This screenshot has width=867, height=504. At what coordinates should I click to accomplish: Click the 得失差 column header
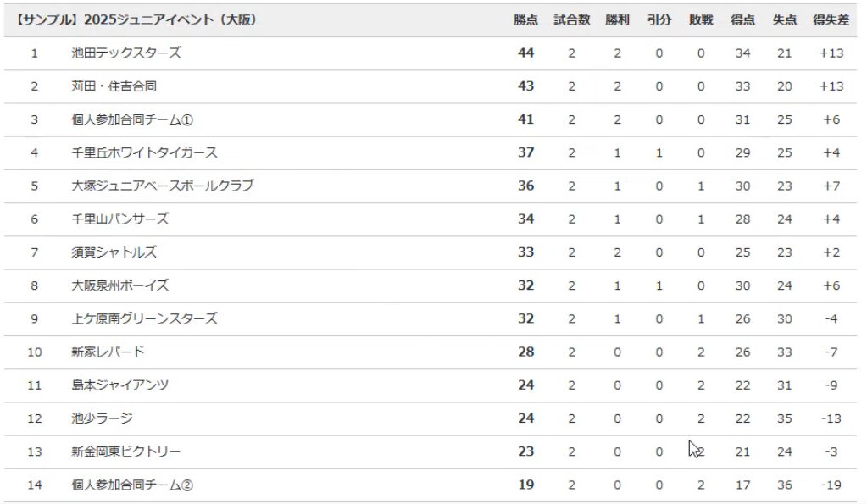(x=831, y=20)
